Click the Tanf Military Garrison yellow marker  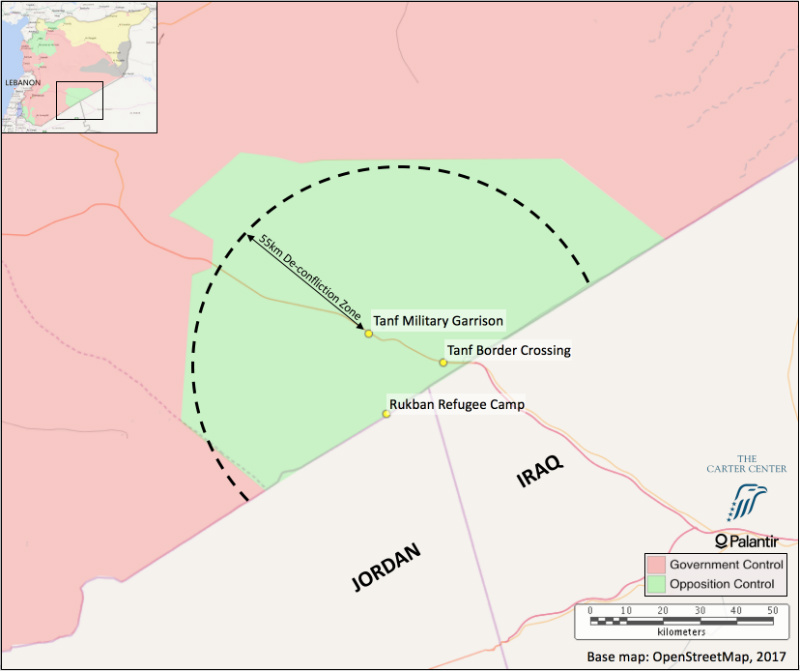368,334
